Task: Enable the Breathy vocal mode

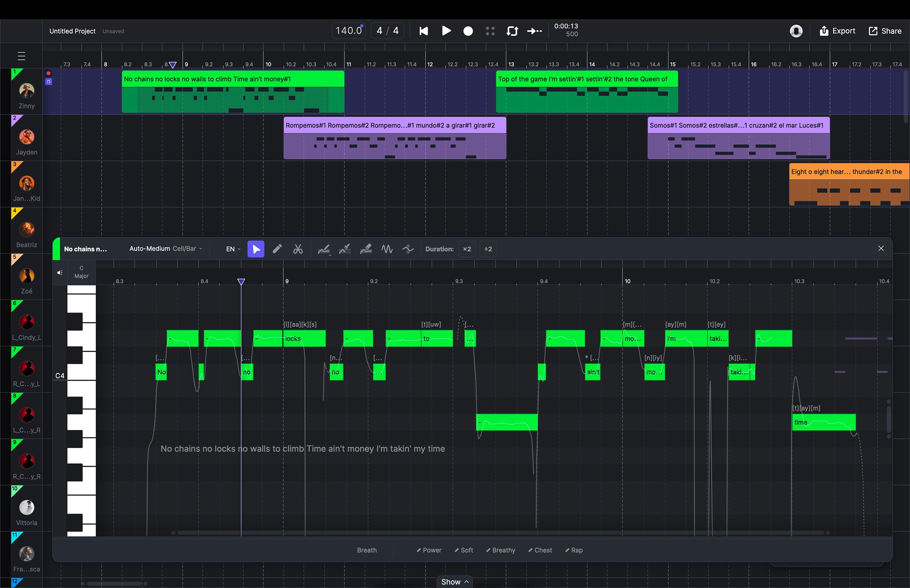Action: [x=500, y=550]
